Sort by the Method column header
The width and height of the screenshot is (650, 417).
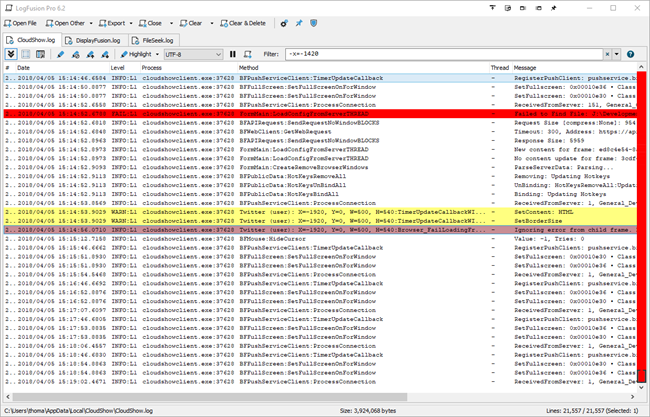coord(363,68)
